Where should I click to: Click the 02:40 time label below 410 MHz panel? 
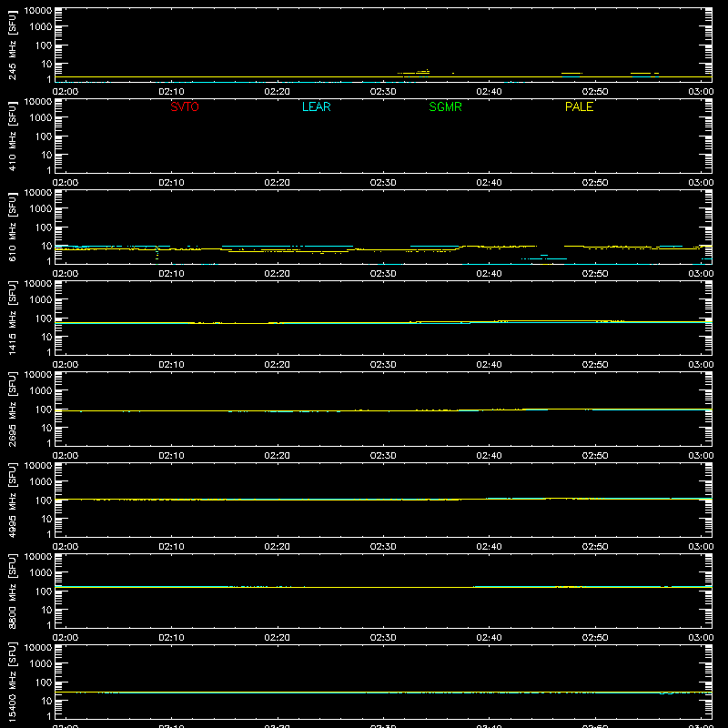click(x=489, y=183)
